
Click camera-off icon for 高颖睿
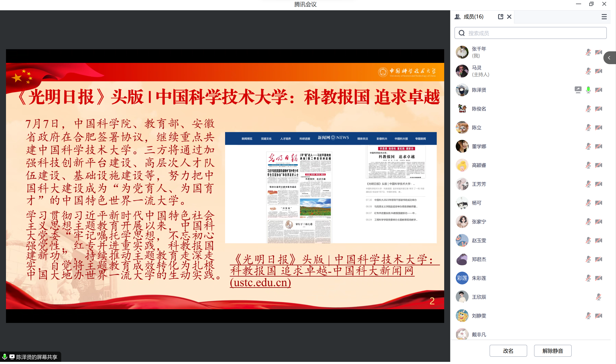(x=598, y=165)
